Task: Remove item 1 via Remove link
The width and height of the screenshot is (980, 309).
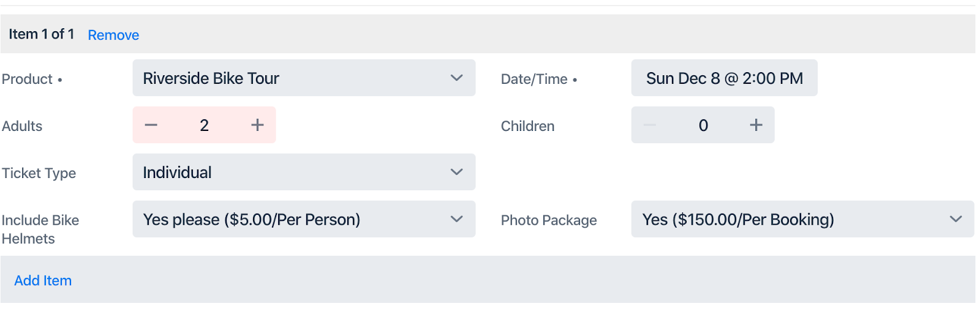Action: click(113, 35)
